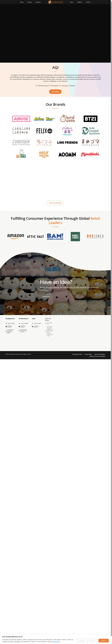Click the Line Friends brand logo
112x644 pixels.
[67, 142]
